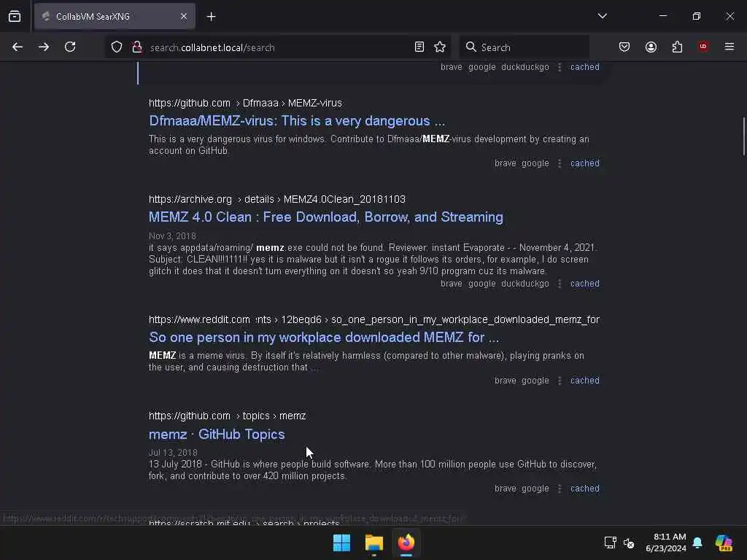Viewport: 747px width, 560px height.
Task: Open Dfmaaa/MEMZ-virus result link
Action: click(297, 121)
